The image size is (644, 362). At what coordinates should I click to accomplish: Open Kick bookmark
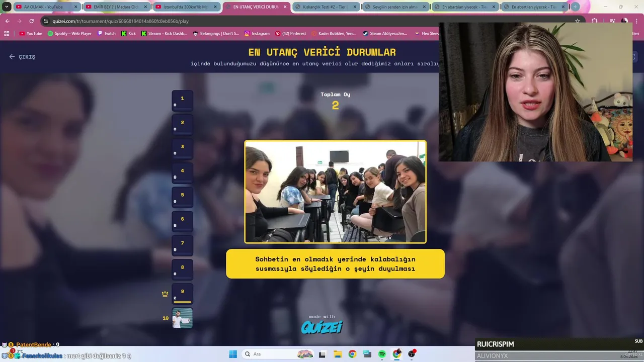128,33
